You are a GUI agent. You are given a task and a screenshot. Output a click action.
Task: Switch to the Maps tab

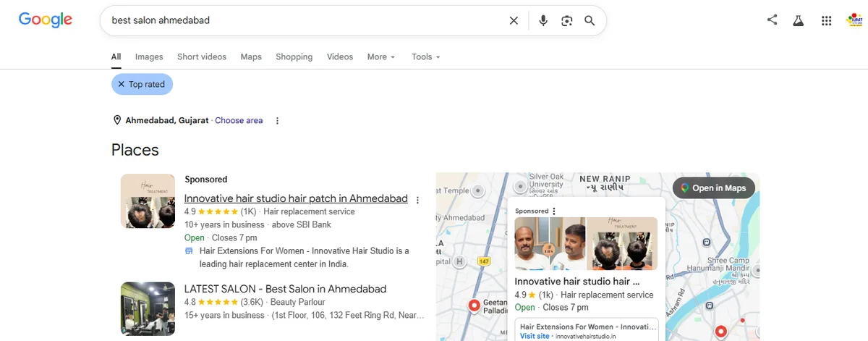pos(251,56)
